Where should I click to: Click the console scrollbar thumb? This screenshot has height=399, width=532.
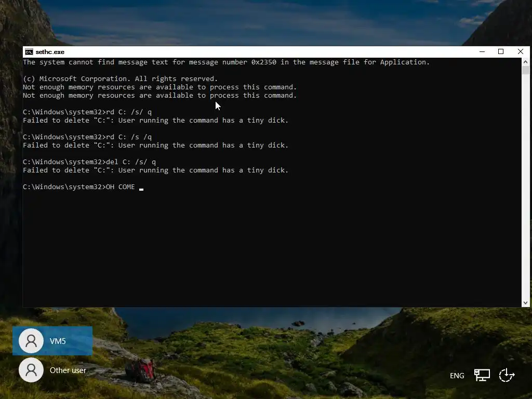(526, 70)
